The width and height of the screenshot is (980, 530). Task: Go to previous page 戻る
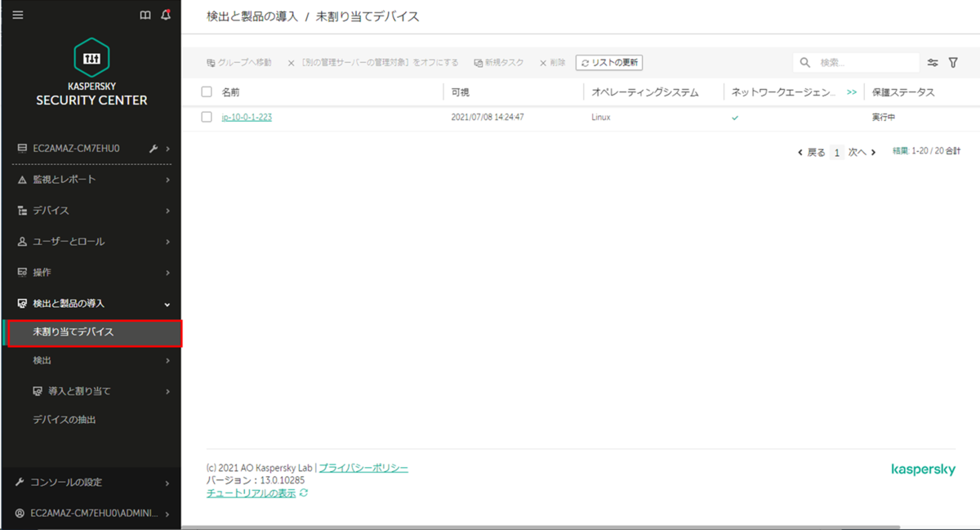(x=812, y=152)
